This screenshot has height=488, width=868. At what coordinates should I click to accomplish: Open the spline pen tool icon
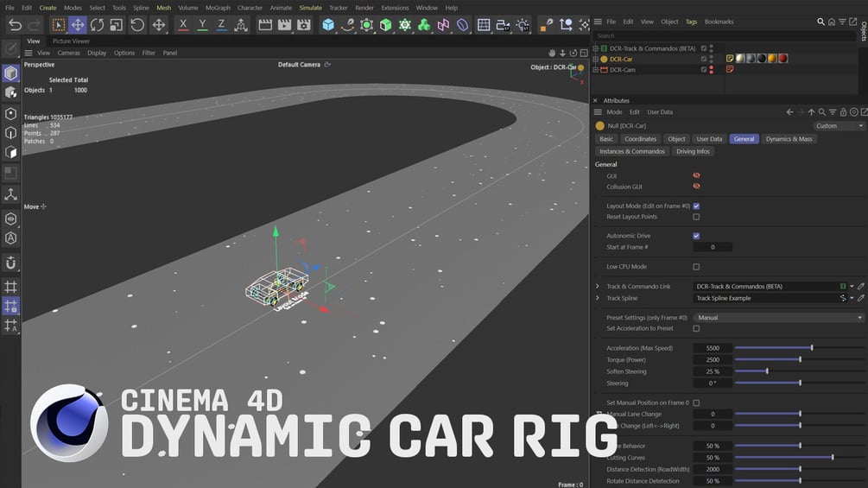[x=348, y=25]
